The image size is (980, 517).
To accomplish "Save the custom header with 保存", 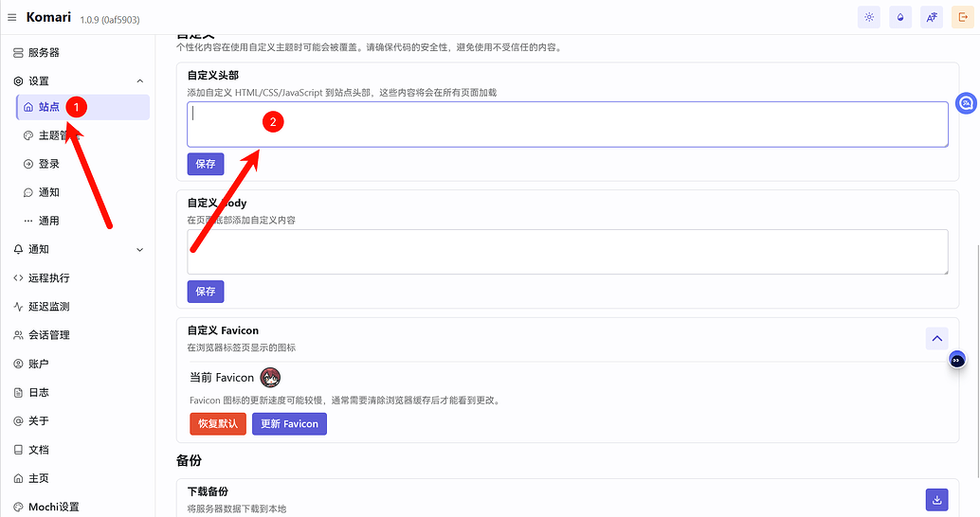I will click(x=206, y=164).
